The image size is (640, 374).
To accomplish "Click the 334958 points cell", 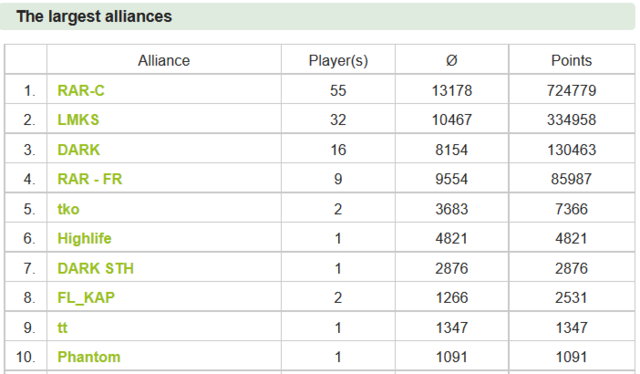I will (x=571, y=120).
